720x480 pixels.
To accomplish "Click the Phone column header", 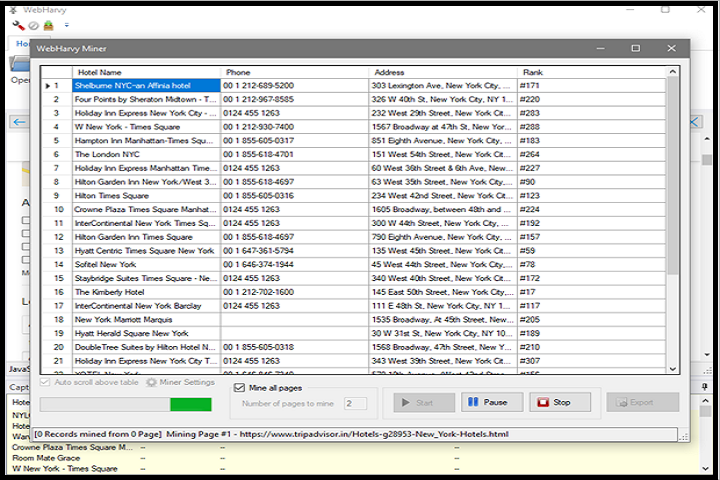I will (294, 73).
